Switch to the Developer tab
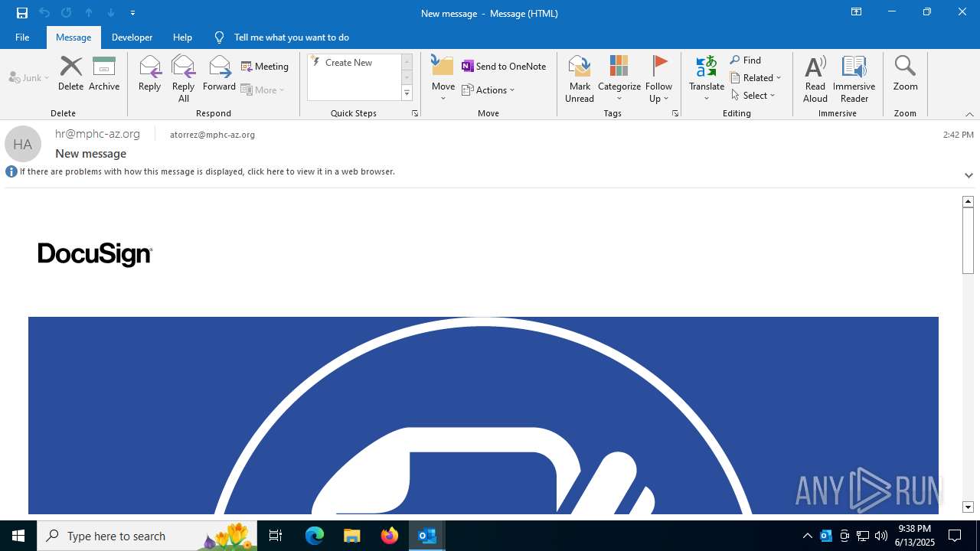Viewport: 980px width, 551px height. [x=132, y=37]
